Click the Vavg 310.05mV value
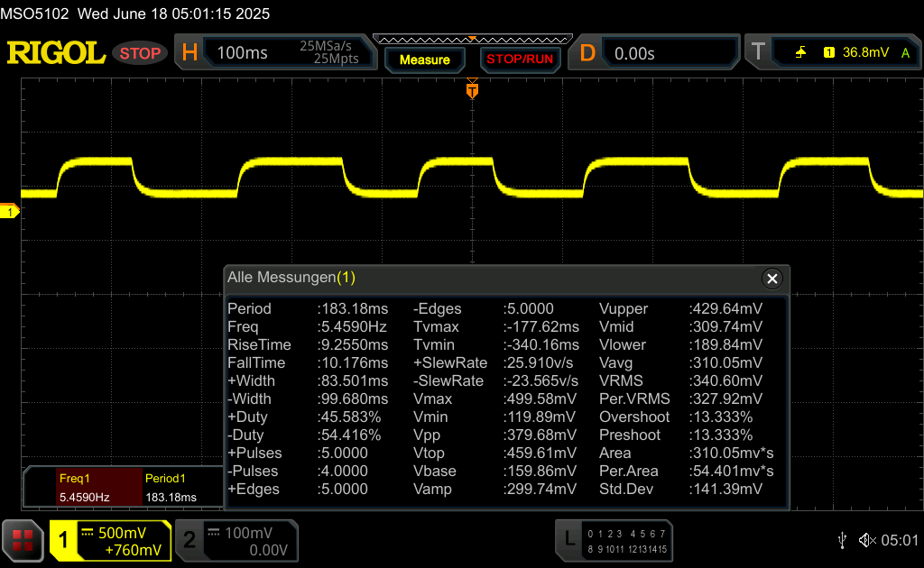The image size is (924, 568). coord(726,363)
